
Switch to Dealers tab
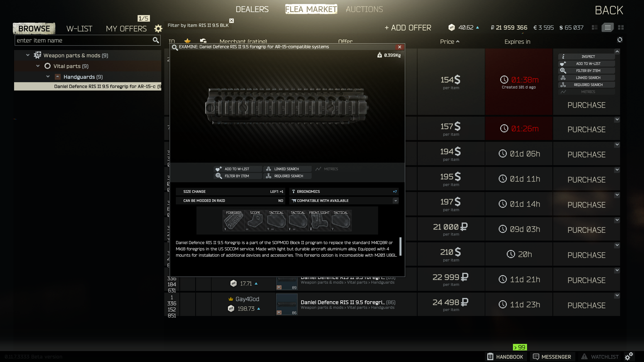[x=252, y=9]
